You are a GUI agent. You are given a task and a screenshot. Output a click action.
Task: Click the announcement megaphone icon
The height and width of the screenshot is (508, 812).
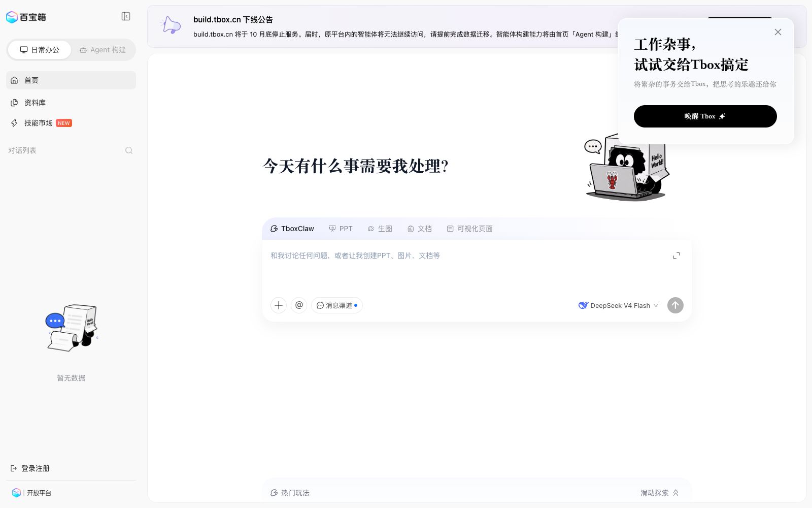click(x=171, y=25)
